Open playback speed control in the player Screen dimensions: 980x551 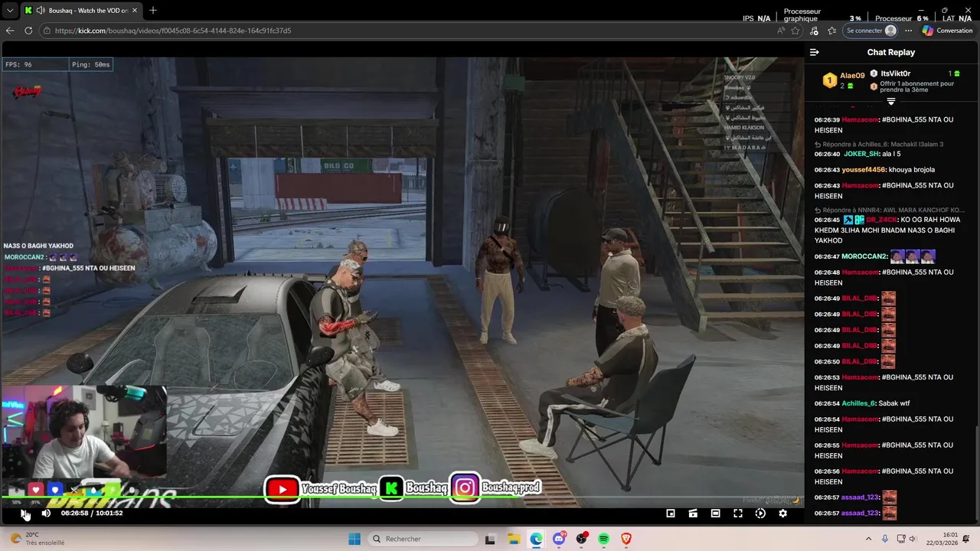[760, 514]
